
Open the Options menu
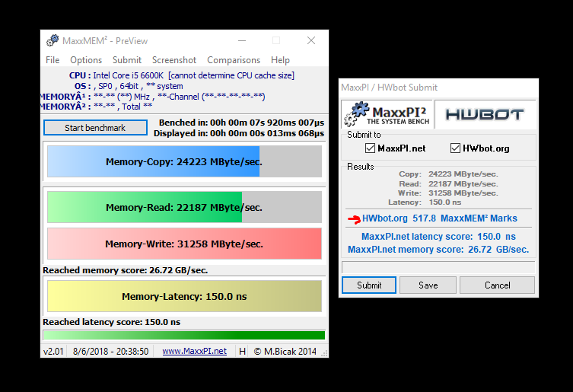(x=86, y=60)
